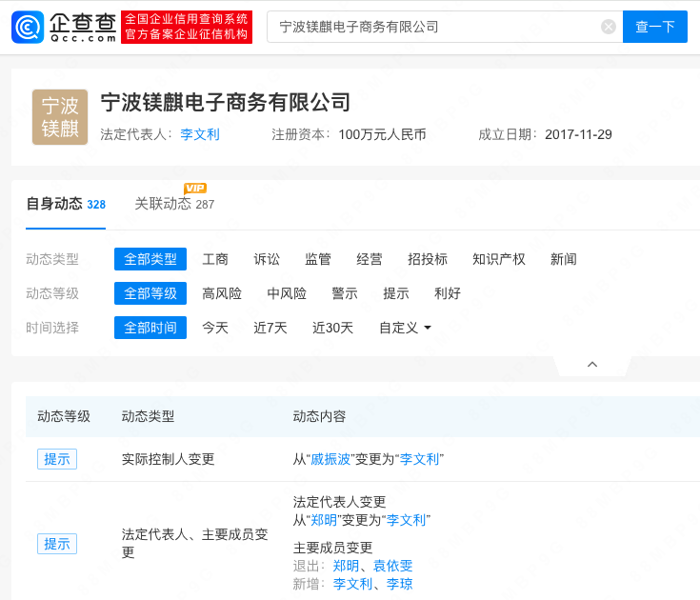This screenshot has width=700, height=600.
Task: Open 郑明 link in 退出 members line
Action: [x=346, y=566]
